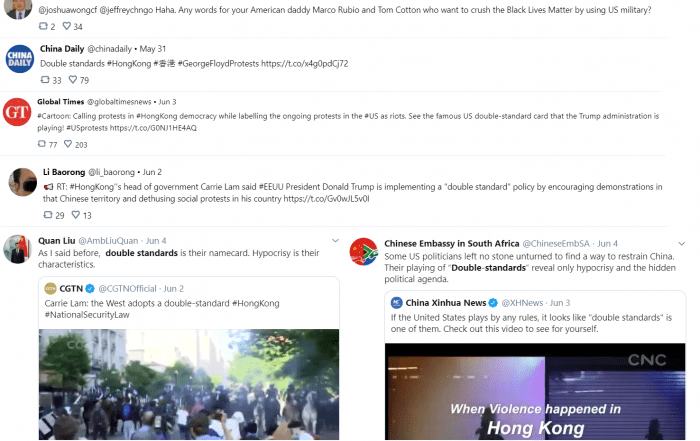Screen dimensions: 700x441
Task: Like the China Daily double standards tweet
Action: coord(73,79)
